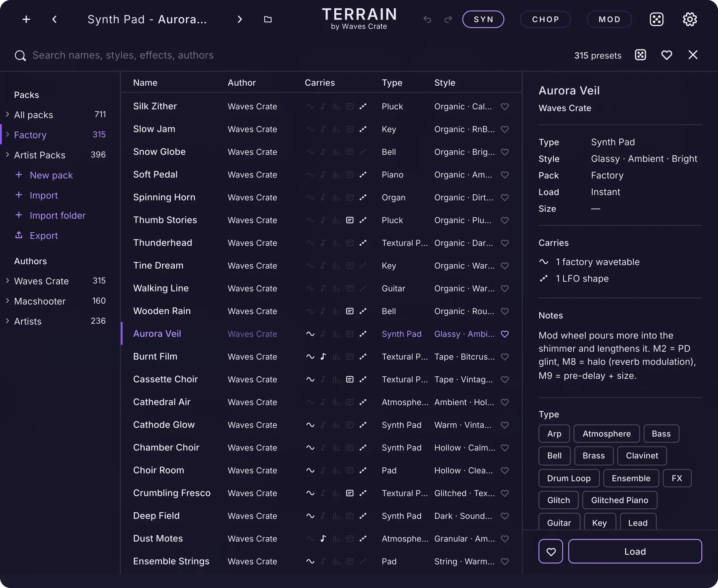Click the search magnifier icon
The width and height of the screenshot is (718, 588).
[20, 55]
